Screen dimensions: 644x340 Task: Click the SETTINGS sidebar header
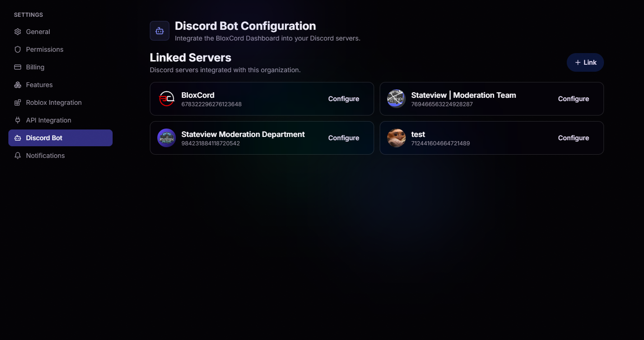click(28, 15)
